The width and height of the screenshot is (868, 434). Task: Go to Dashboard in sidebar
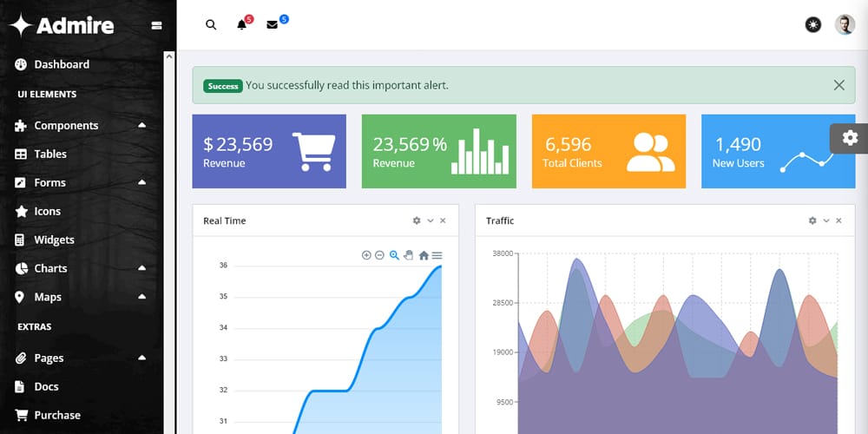[61, 64]
